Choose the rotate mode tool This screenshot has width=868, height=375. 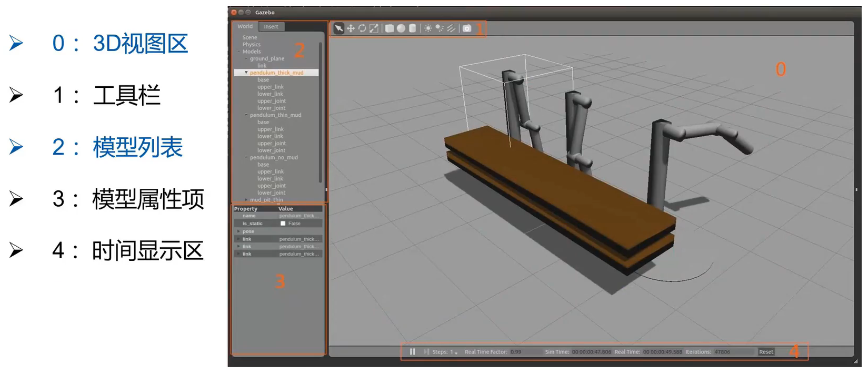click(362, 28)
